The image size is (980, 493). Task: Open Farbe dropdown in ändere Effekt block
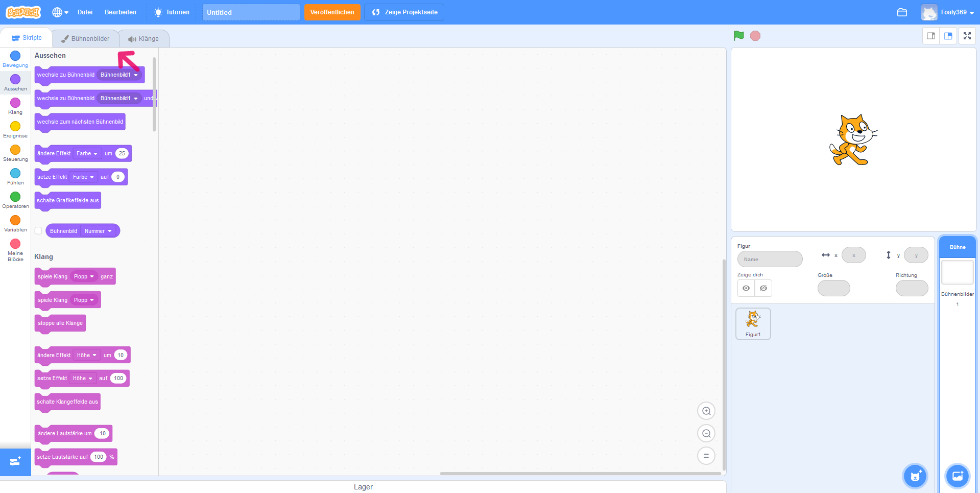coord(87,153)
